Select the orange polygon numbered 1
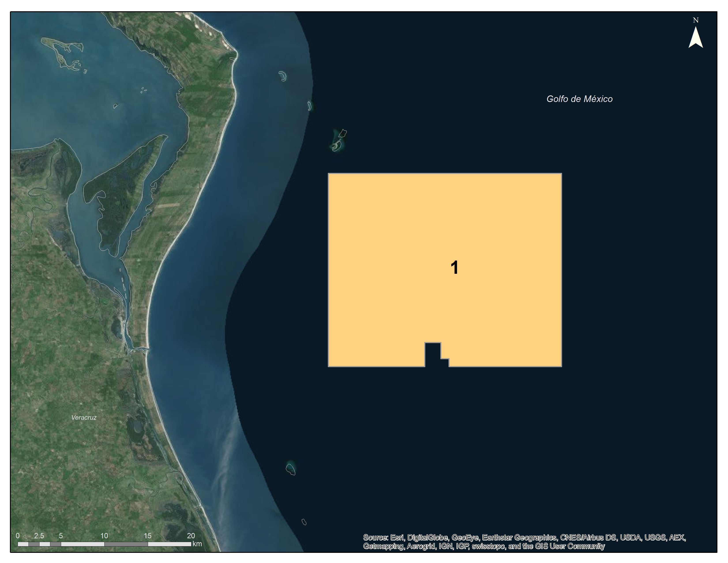Image resolution: width=728 pixels, height=563 pixels. [400, 233]
